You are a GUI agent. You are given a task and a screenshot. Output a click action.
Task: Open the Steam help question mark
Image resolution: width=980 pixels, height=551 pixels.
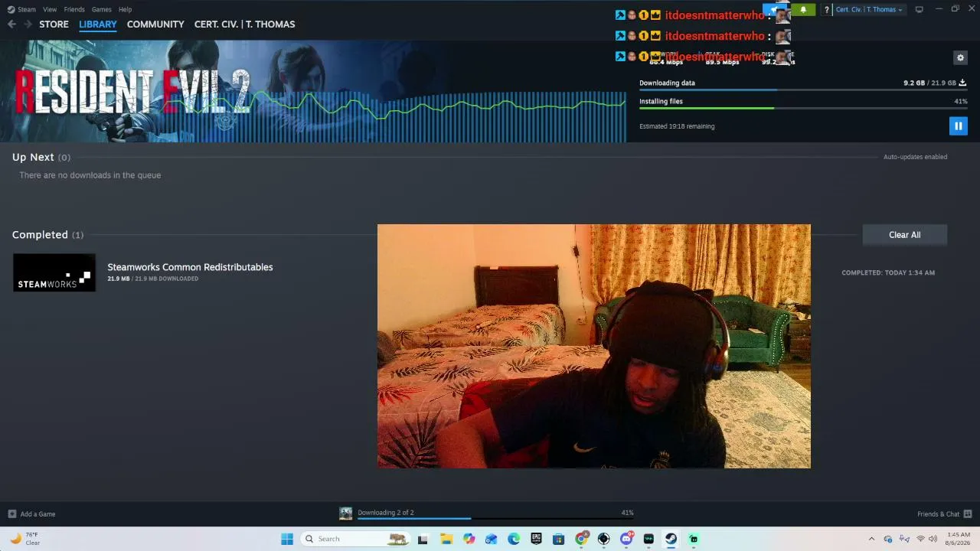point(826,10)
